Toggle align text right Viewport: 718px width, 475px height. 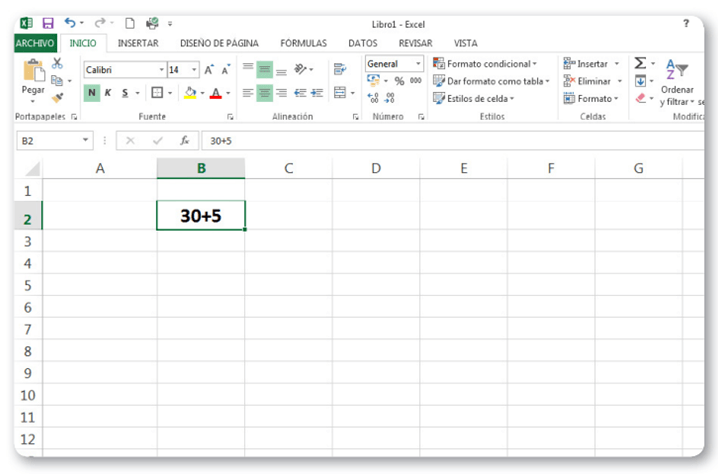click(x=281, y=93)
